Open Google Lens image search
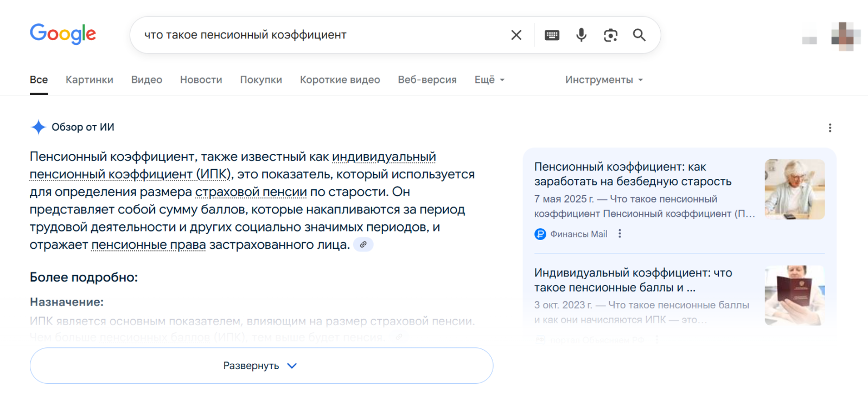868x394 pixels. [610, 35]
